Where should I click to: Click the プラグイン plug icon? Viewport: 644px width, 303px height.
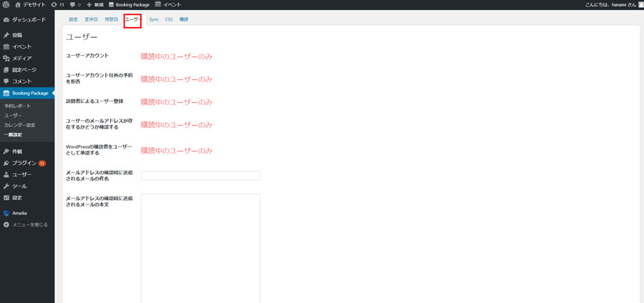tap(6, 163)
